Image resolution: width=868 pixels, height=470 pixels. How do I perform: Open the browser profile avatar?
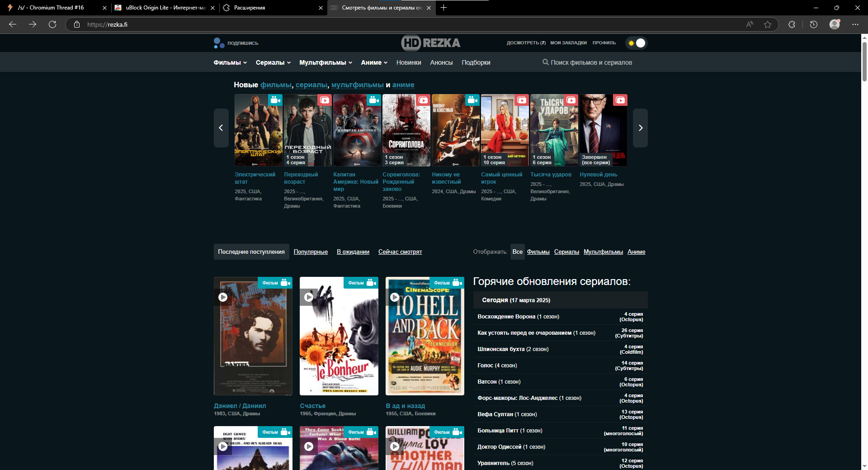click(835, 24)
